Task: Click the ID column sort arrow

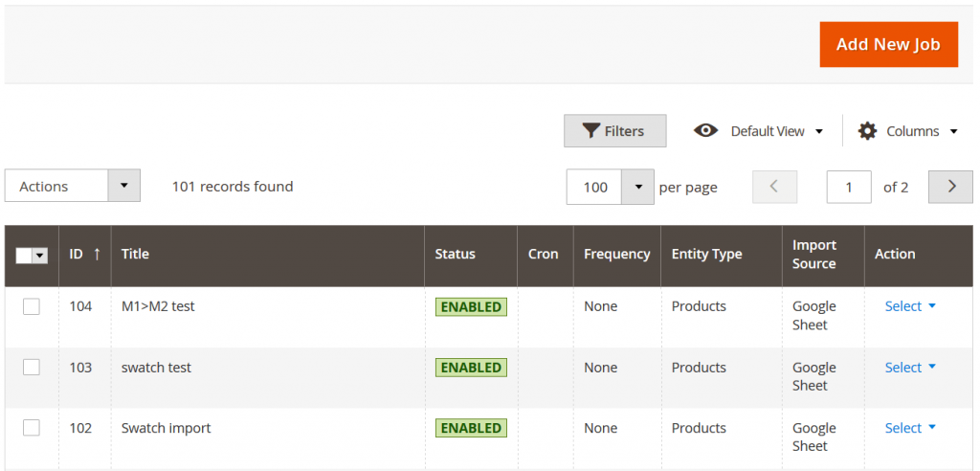Action: click(96, 254)
